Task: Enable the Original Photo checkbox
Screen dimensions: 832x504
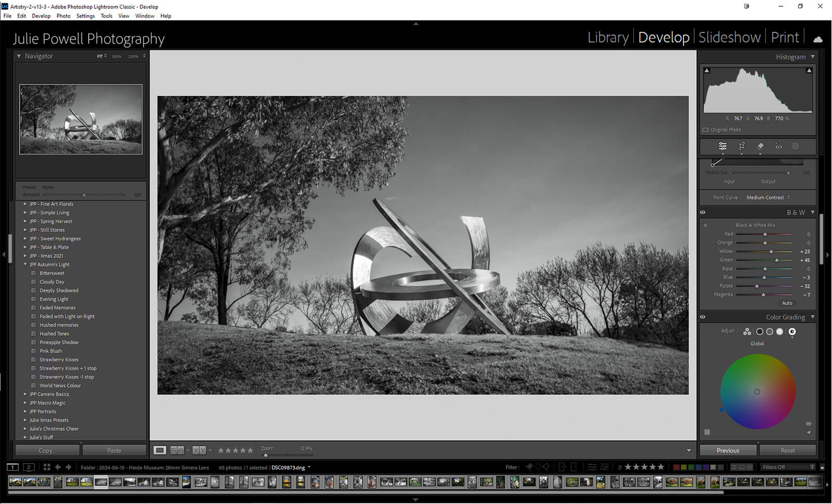Action: tap(706, 130)
